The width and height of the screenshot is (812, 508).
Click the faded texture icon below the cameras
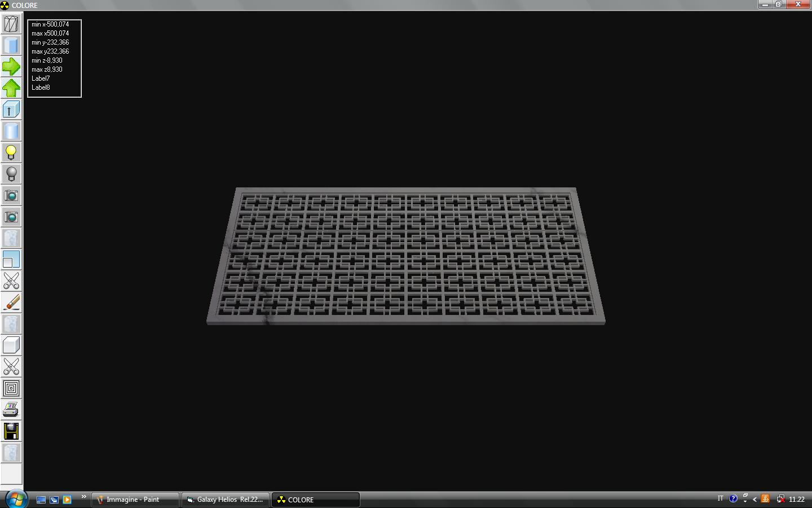coord(11,238)
